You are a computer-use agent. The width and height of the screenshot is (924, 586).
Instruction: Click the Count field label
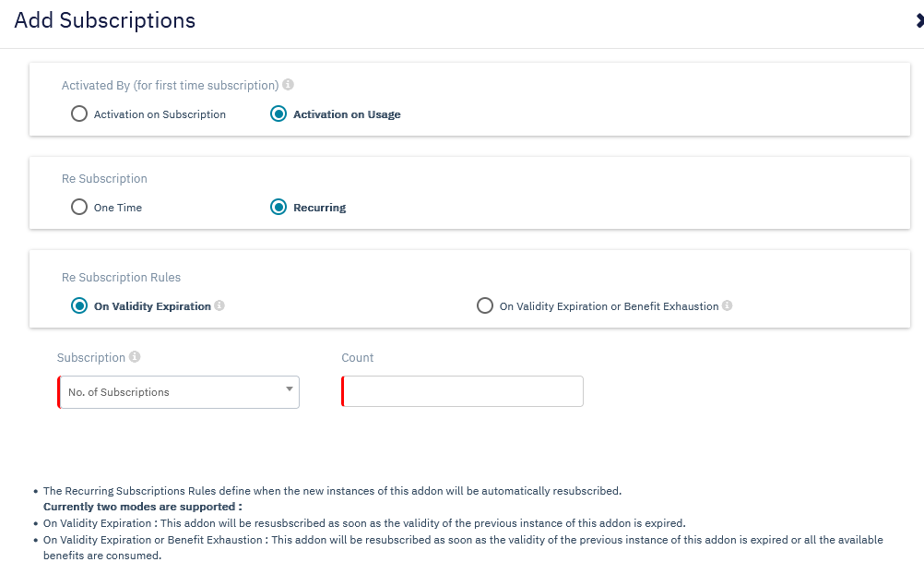(357, 357)
